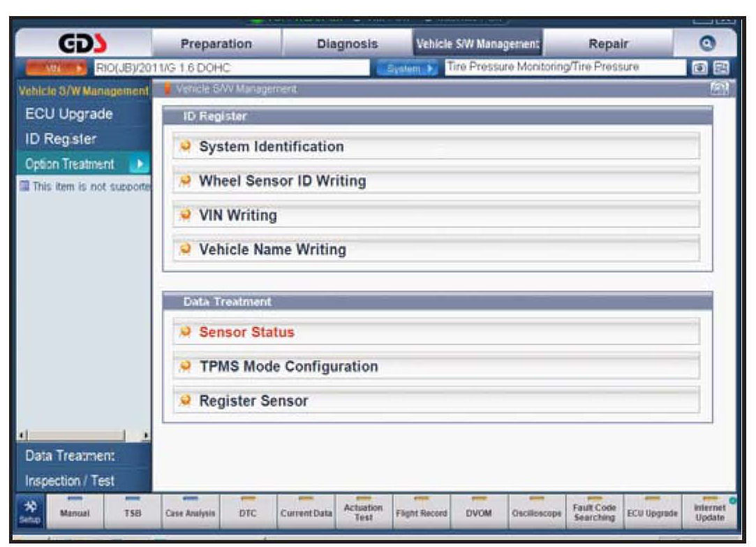Viewport: 756px width, 547px height.
Task: Click the vehicle model input field
Action: click(x=230, y=68)
